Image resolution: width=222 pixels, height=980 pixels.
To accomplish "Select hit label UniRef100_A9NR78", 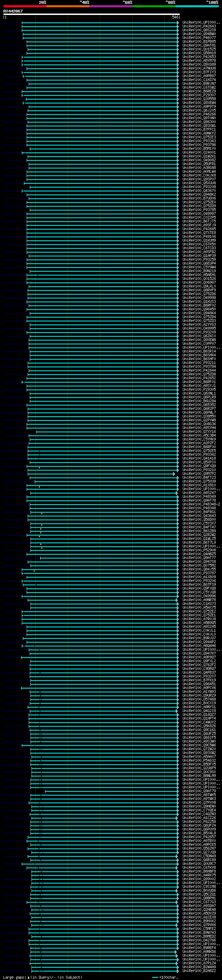I will tap(199, 600).
